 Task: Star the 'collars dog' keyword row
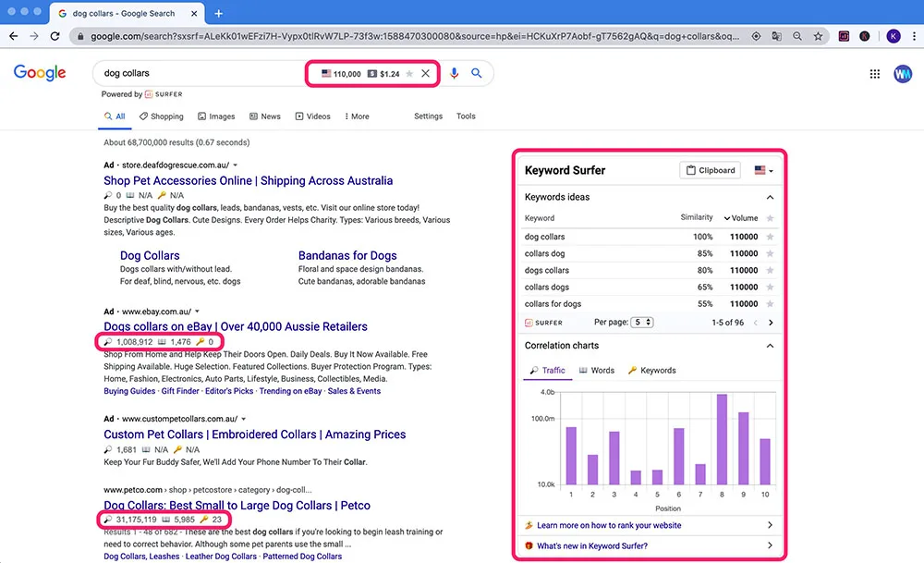coord(770,253)
